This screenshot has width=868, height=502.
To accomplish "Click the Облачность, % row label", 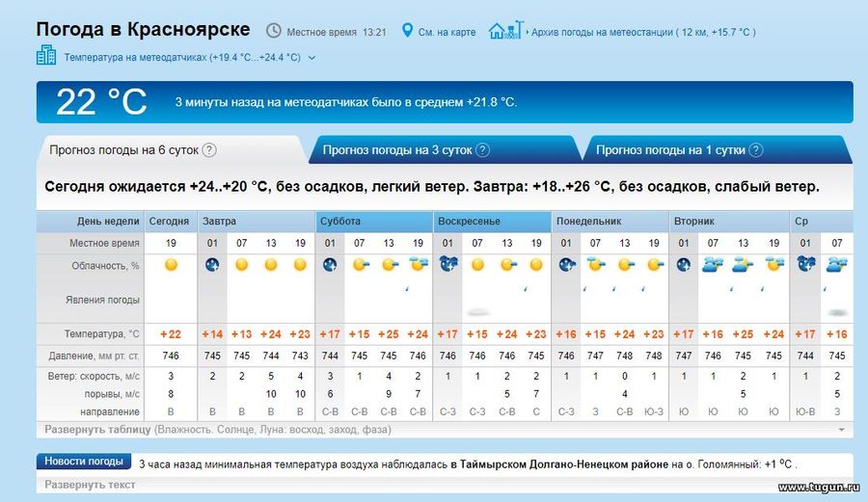I will pos(105,265).
